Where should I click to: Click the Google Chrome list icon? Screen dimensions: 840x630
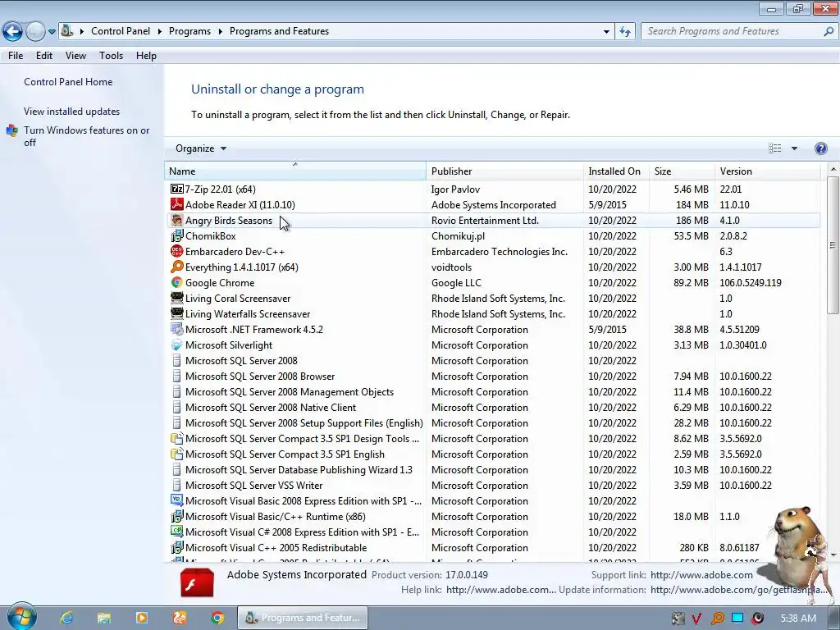pyautogui.click(x=177, y=282)
